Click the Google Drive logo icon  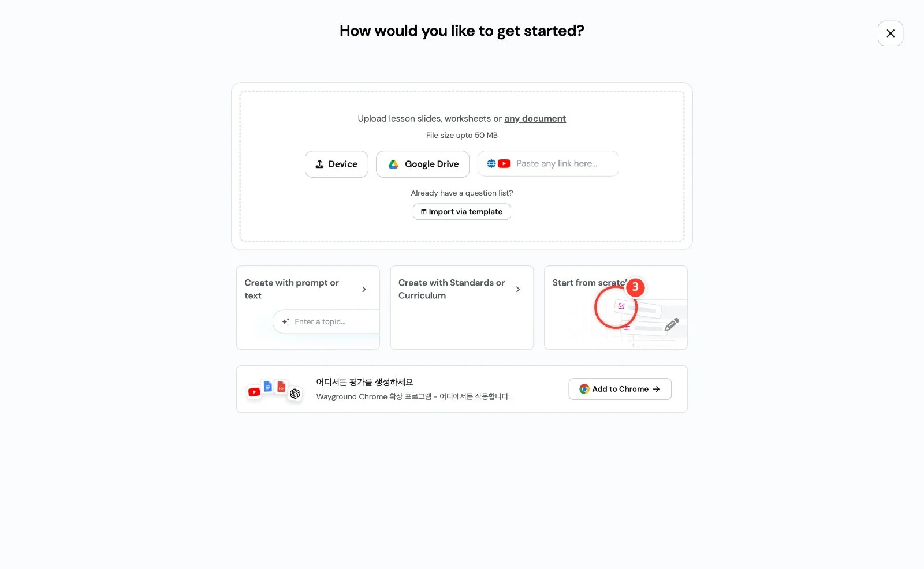393,164
